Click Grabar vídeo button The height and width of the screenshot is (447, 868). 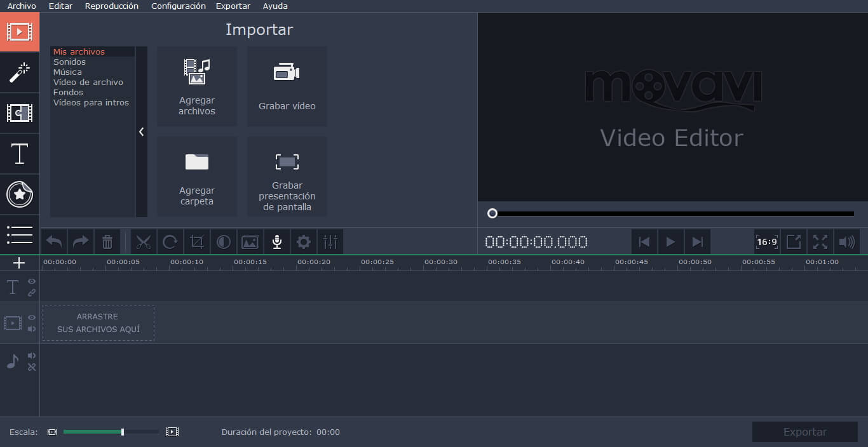tap(287, 86)
